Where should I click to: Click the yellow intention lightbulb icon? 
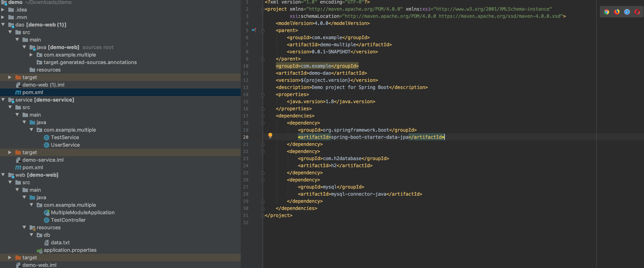(270, 136)
